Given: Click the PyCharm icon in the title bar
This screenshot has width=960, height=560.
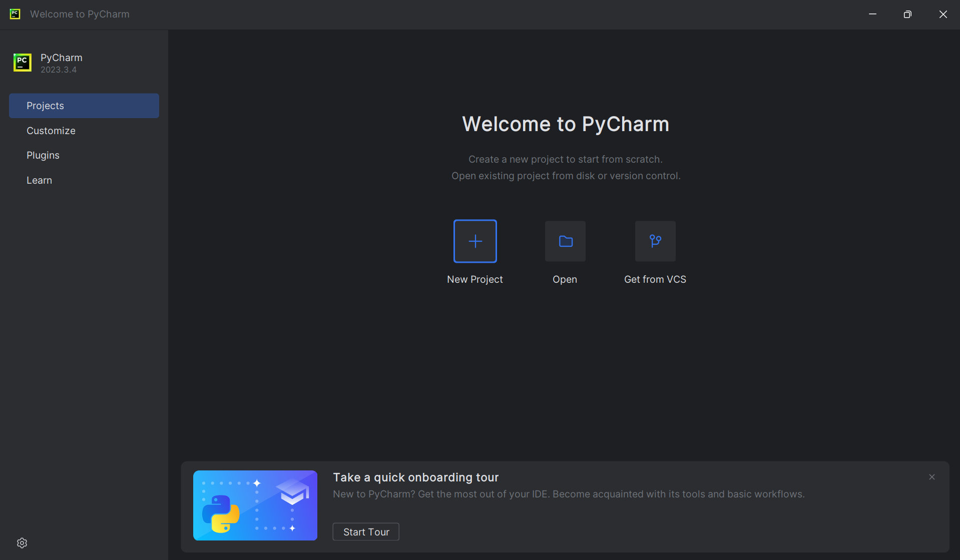Looking at the screenshot, I should pyautogui.click(x=15, y=14).
